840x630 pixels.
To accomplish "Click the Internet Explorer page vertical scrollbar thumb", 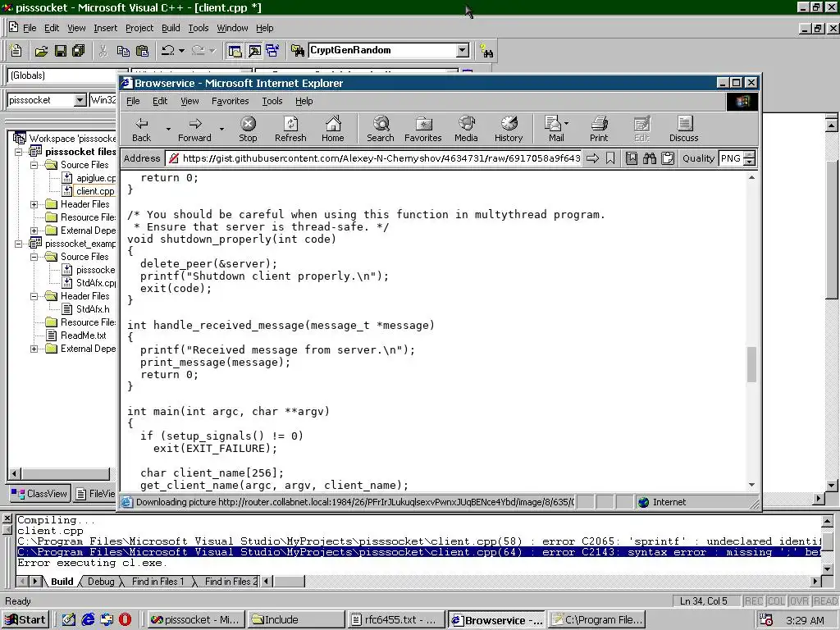I will (751, 364).
